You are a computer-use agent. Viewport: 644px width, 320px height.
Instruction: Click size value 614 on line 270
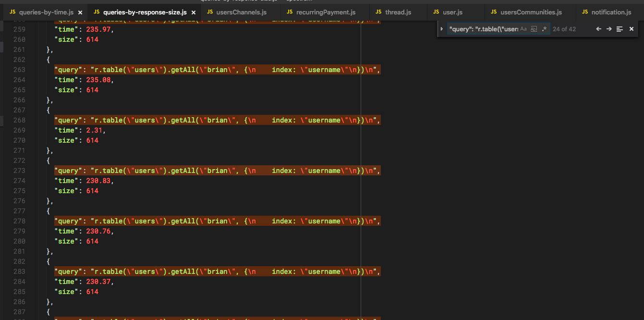pyautogui.click(x=92, y=140)
